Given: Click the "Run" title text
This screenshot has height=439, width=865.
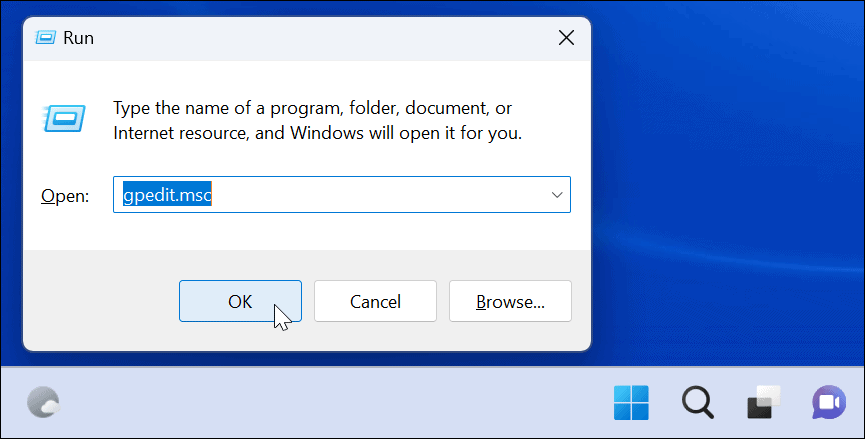Looking at the screenshot, I should (x=78, y=38).
